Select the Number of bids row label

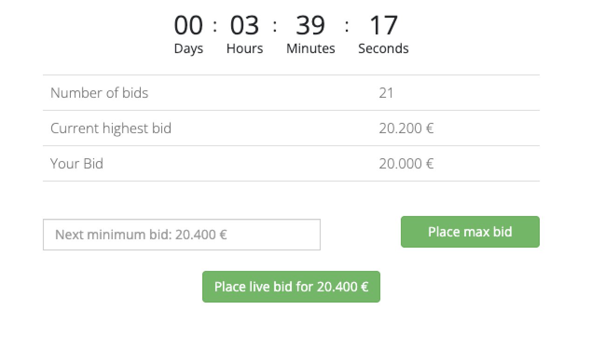tap(99, 93)
